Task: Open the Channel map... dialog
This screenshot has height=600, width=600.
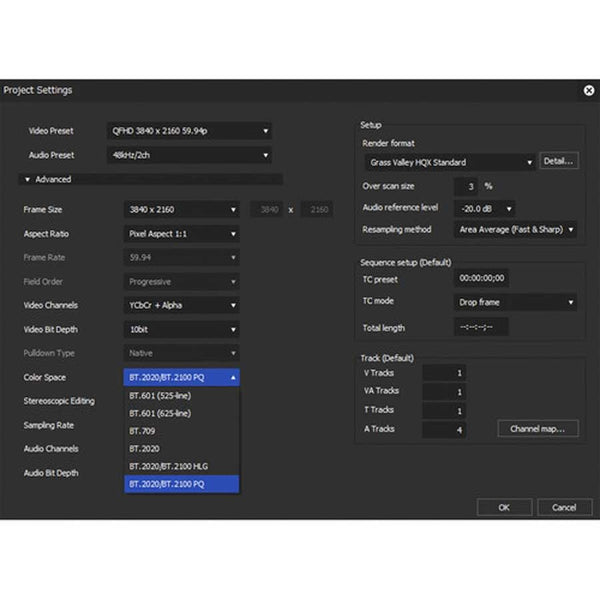Action: tap(537, 429)
